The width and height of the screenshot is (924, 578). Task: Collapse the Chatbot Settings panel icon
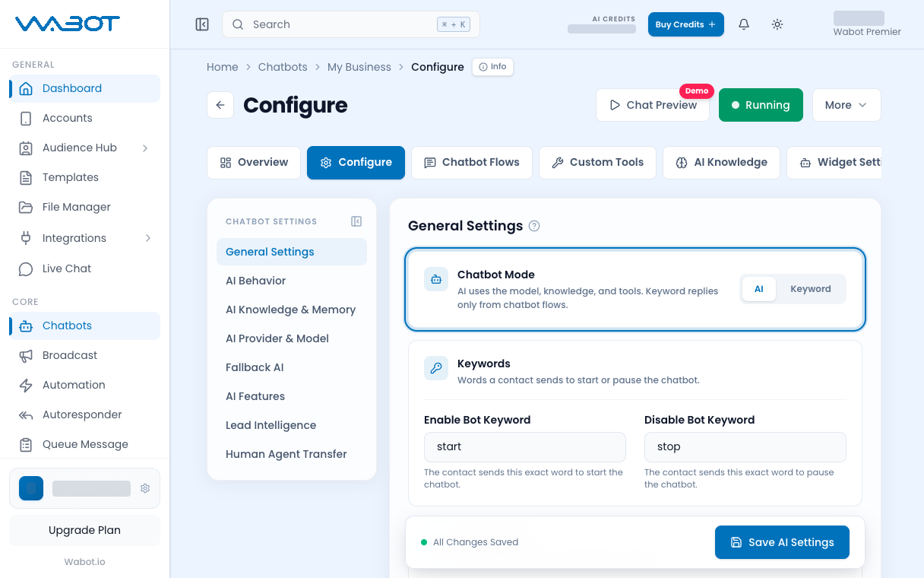pos(356,221)
